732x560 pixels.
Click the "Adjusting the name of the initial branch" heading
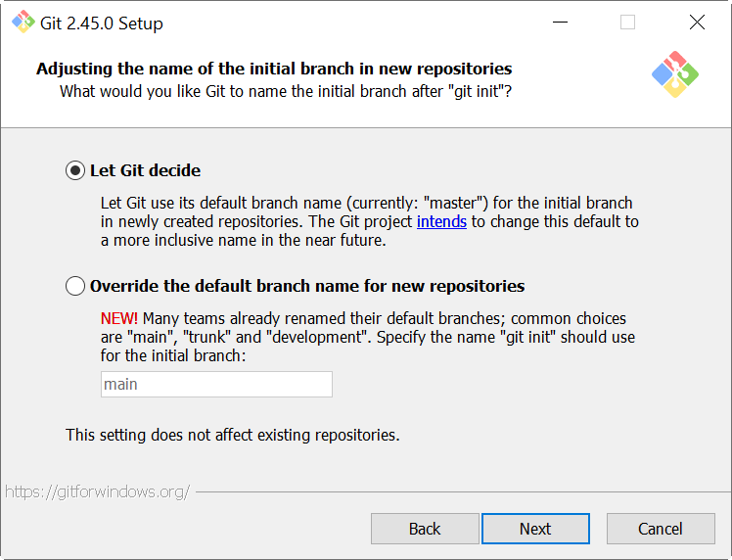274,69
